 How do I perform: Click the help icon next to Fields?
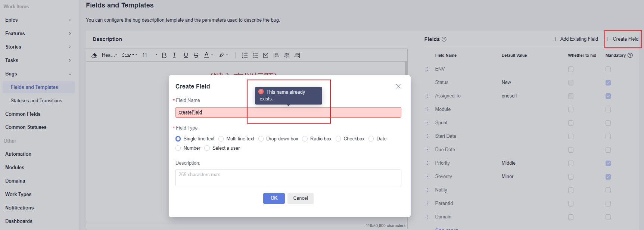click(x=444, y=39)
